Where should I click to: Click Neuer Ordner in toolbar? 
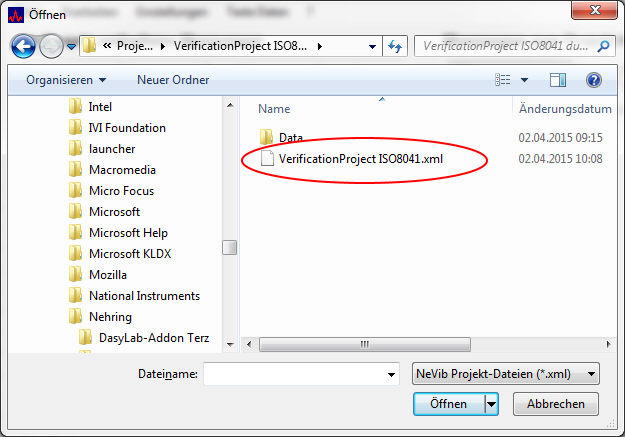(173, 79)
